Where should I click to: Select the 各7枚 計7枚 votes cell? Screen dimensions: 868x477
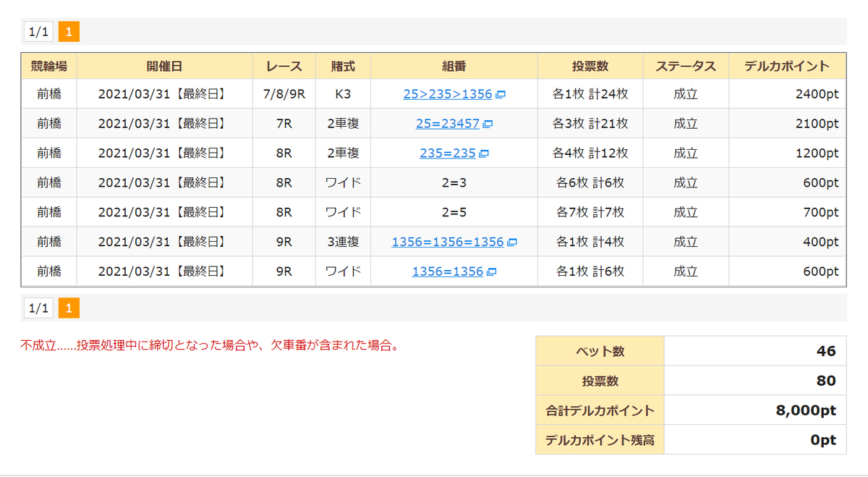(x=590, y=212)
